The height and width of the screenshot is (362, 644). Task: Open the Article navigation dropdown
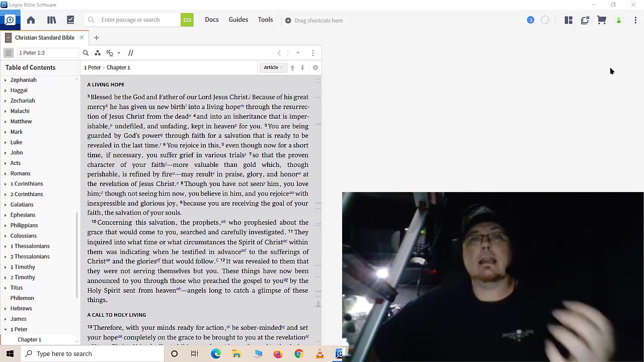click(x=273, y=67)
